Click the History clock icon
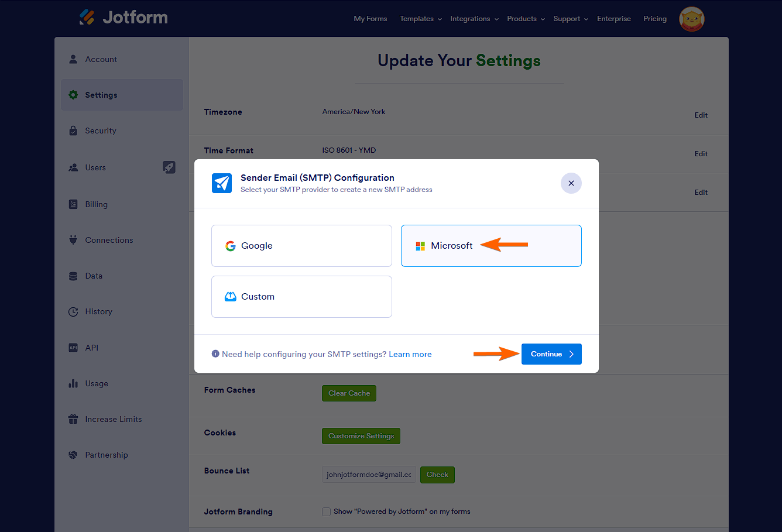Viewport: 782px width, 532px height. click(73, 312)
